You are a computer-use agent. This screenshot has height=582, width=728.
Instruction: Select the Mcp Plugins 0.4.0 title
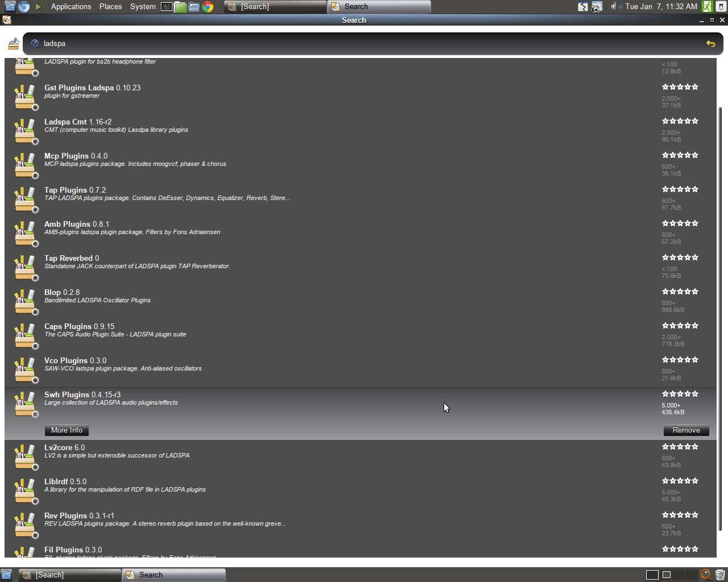(76, 156)
